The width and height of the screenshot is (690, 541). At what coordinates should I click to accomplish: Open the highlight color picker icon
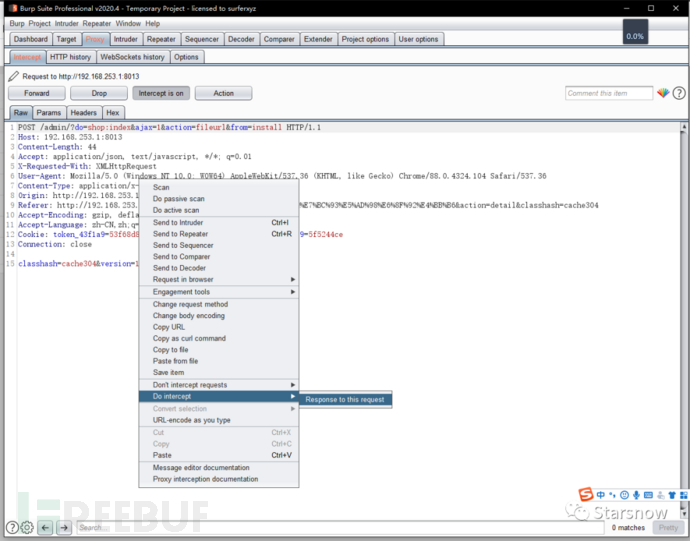663,93
